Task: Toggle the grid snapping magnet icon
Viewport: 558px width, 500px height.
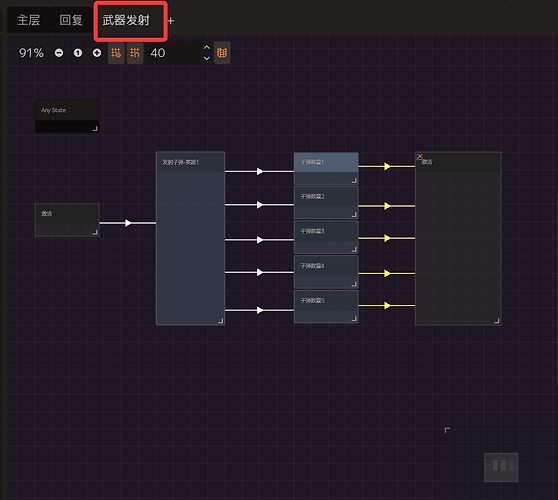Action: click(135, 53)
